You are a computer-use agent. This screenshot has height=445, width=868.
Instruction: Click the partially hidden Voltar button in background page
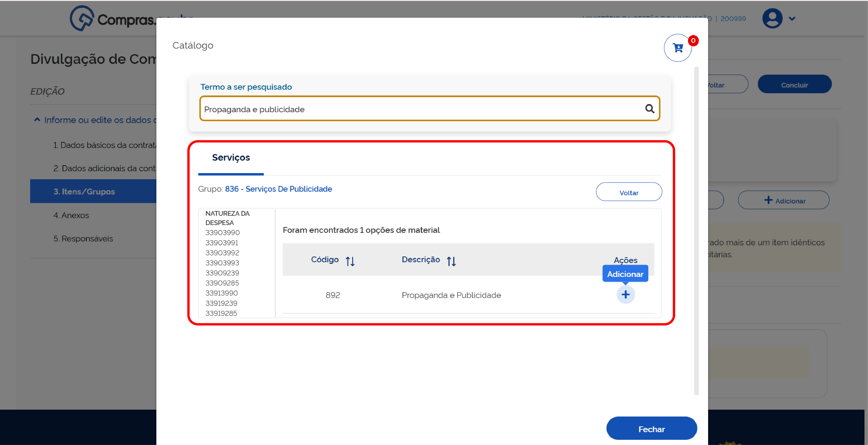coord(728,84)
